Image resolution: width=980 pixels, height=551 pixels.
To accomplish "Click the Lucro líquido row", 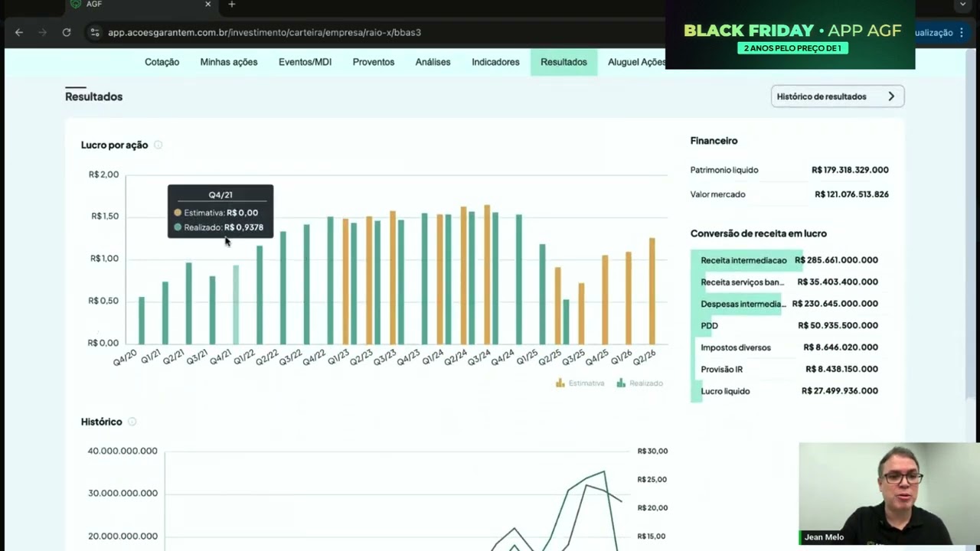I will (x=789, y=391).
